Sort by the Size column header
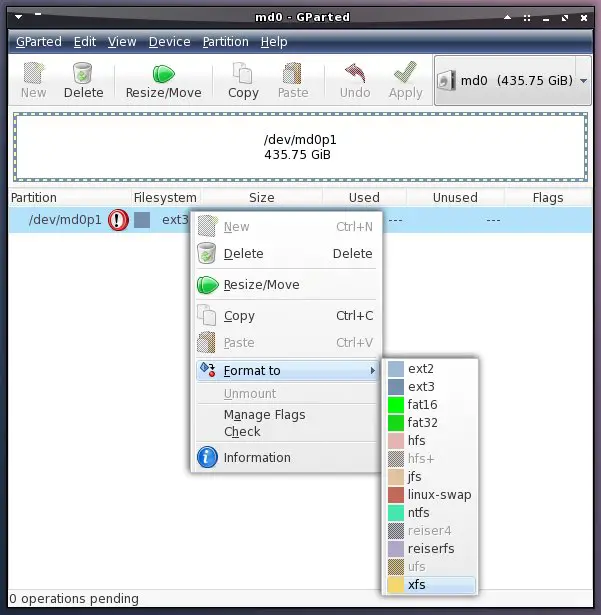 (262, 197)
